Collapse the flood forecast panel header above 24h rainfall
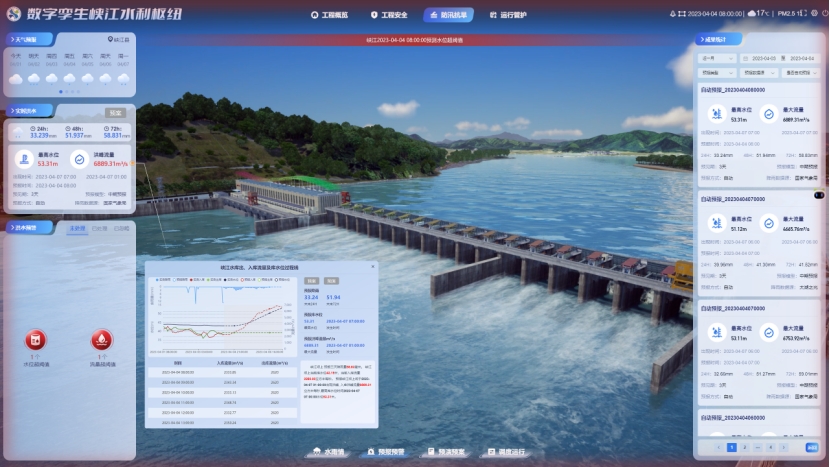 [29, 111]
